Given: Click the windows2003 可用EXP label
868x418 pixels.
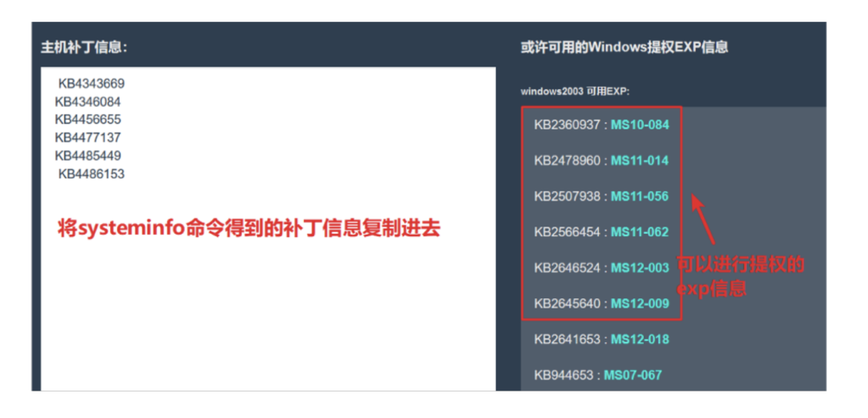Looking at the screenshot, I should (575, 92).
